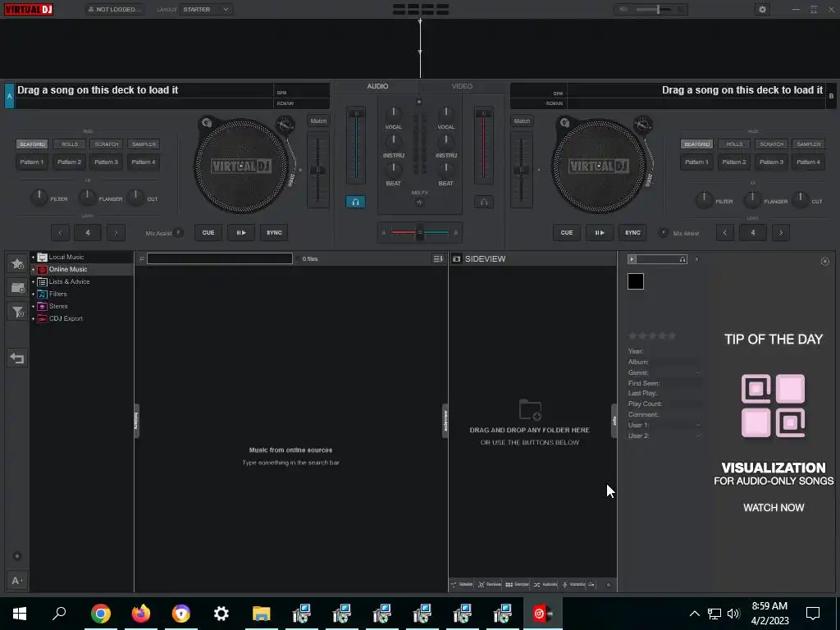The width and height of the screenshot is (840, 630).
Task: Trigger Pattern 3 pad on deck A
Action: pos(106,162)
